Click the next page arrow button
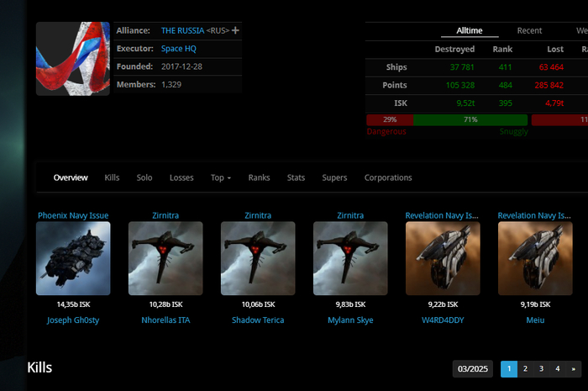This screenshot has height=391, width=588. click(574, 369)
